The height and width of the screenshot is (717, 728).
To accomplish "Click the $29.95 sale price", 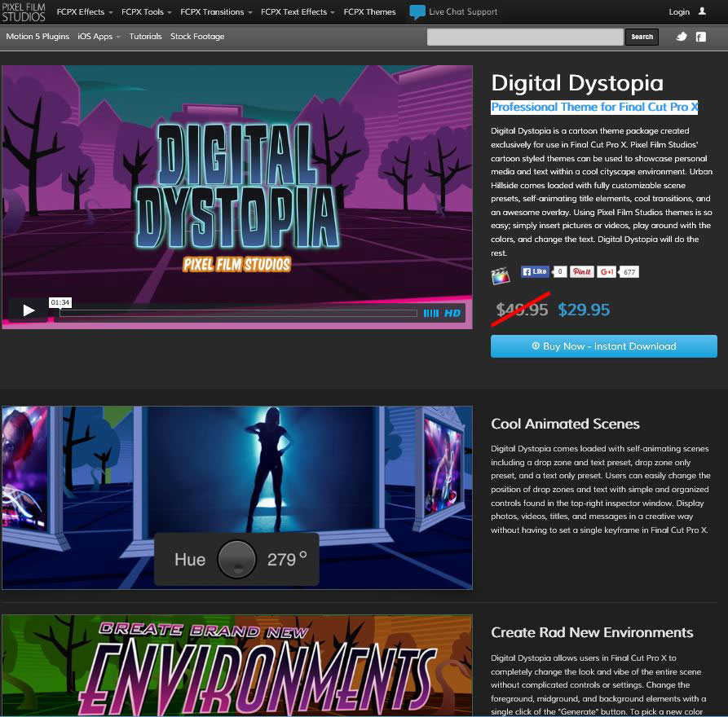I will pos(584,310).
